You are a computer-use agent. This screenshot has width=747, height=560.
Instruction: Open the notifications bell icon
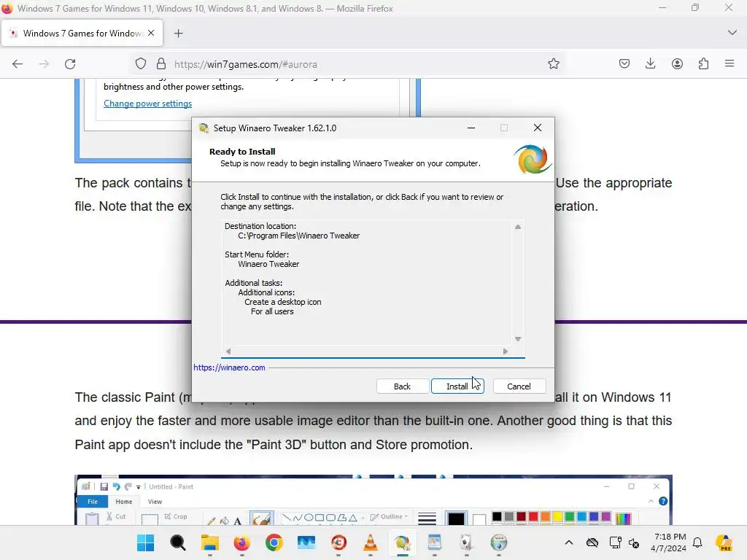point(697,542)
